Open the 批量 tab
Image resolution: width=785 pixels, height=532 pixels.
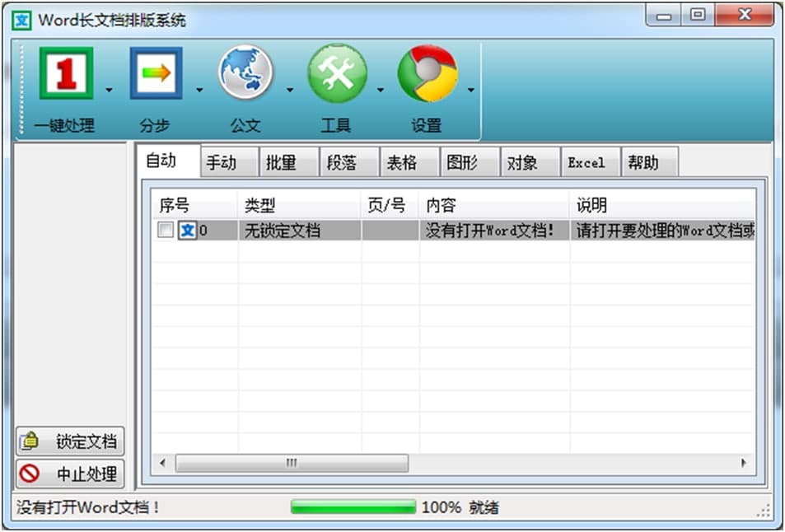289,162
